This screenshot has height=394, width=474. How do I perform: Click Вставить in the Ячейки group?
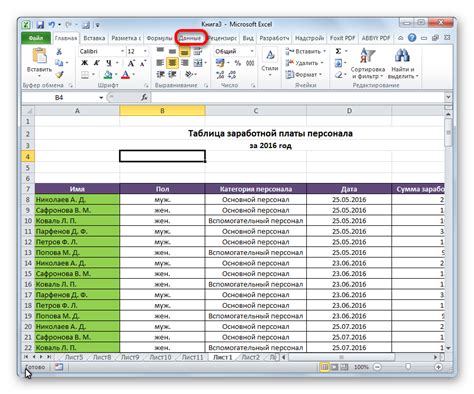[305, 51]
